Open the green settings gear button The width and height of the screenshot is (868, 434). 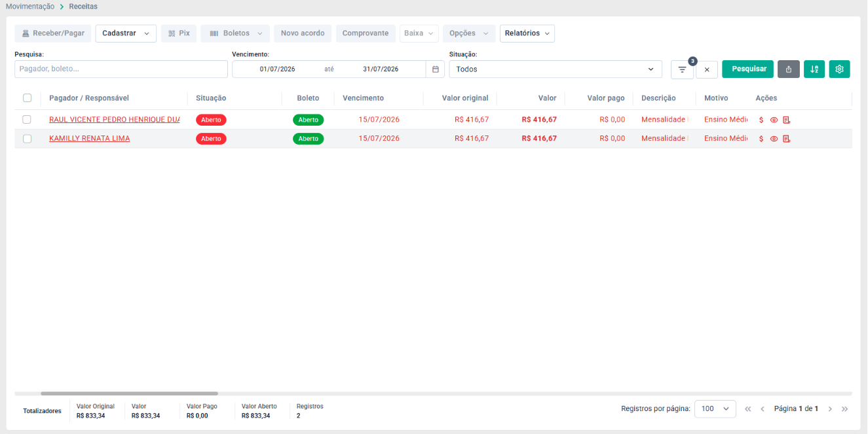click(840, 69)
